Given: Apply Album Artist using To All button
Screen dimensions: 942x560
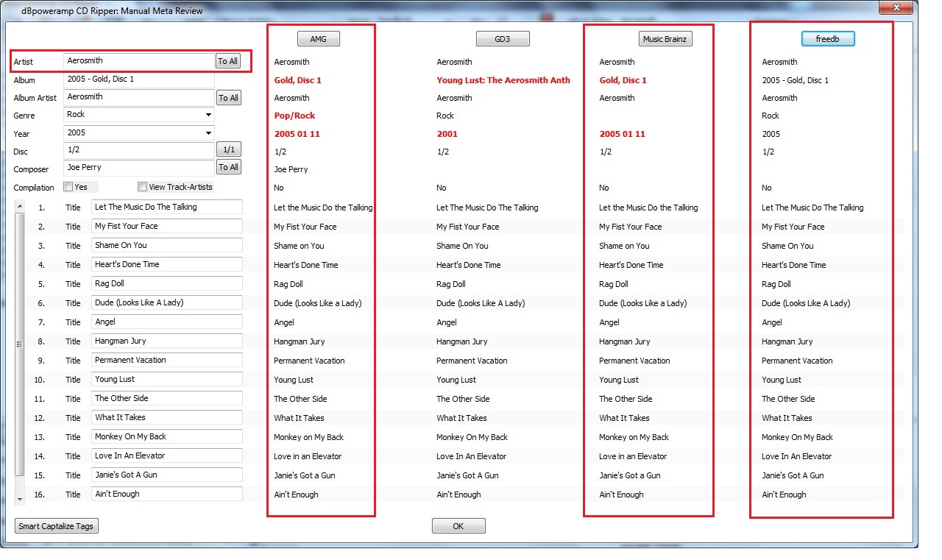Looking at the screenshot, I should pos(228,98).
